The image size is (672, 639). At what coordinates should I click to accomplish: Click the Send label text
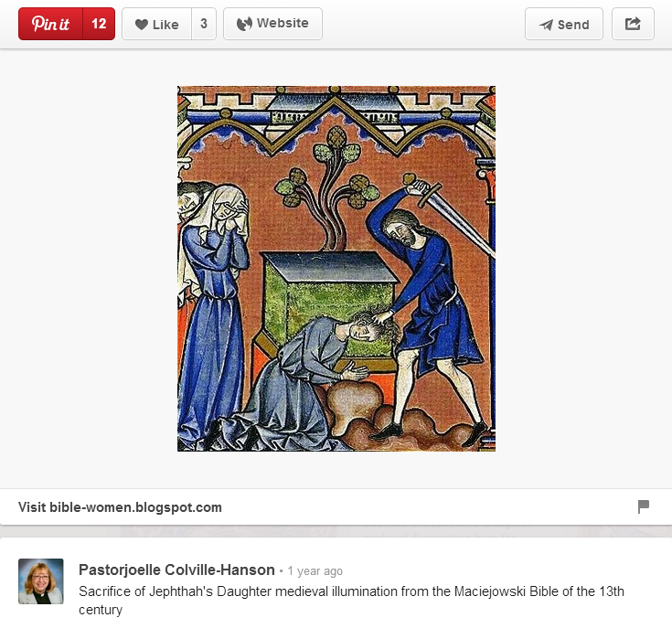[573, 25]
